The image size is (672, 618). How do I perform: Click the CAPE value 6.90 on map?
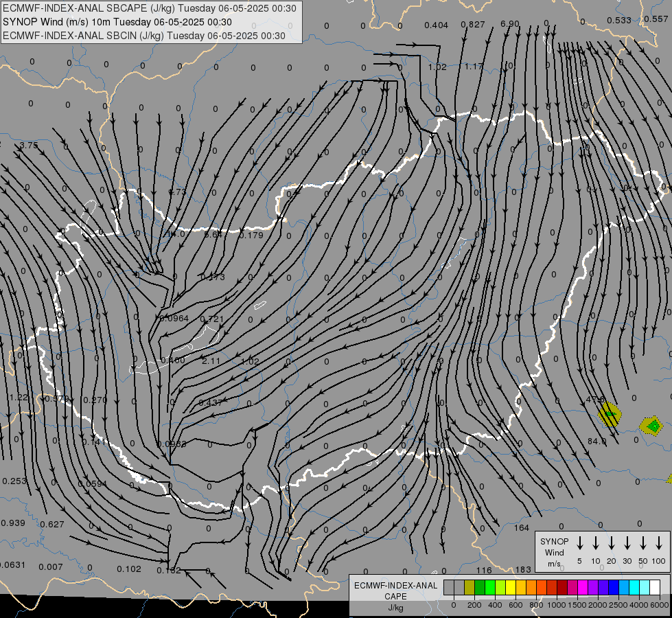click(x=509, y=24)
